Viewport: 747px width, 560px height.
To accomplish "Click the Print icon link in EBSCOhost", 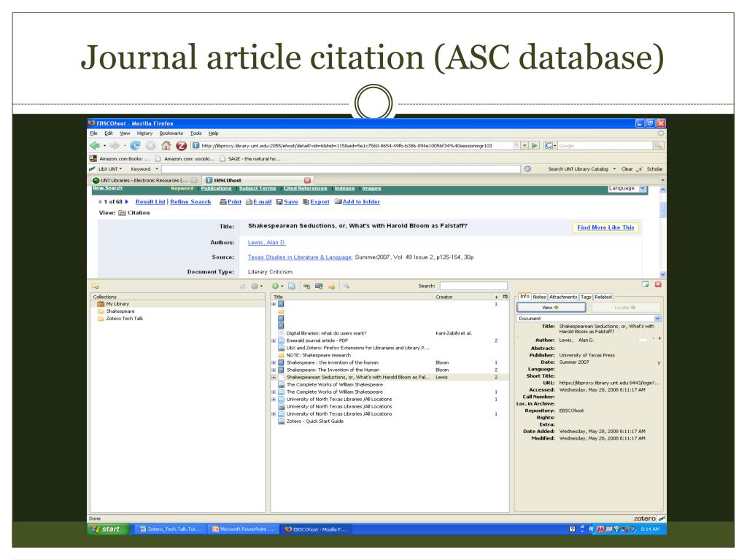I will coord(231,202).
